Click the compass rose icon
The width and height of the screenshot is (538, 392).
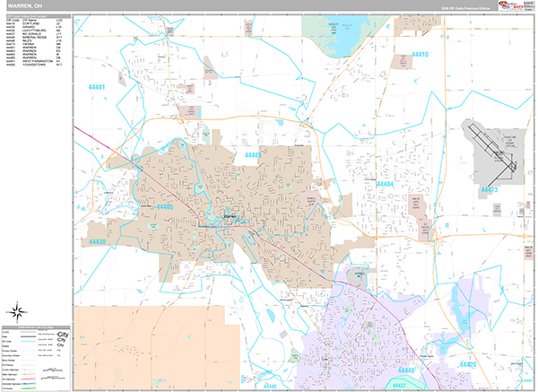coord(17,314)
